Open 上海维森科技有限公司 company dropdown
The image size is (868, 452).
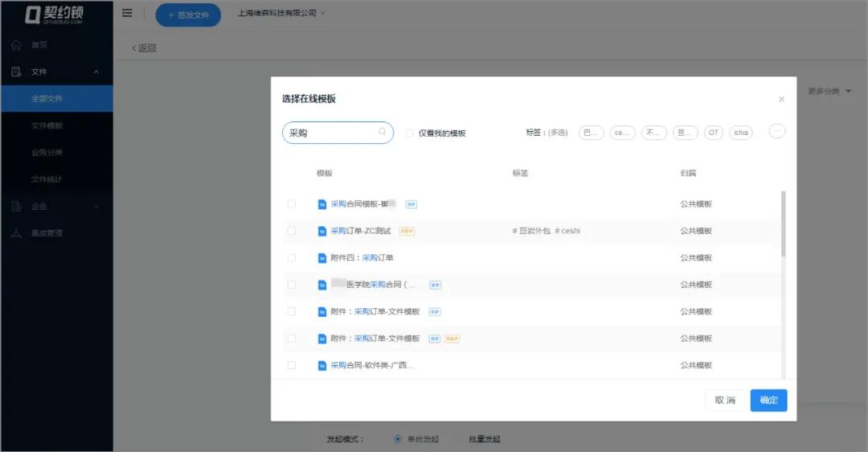(x=282, y=13)
